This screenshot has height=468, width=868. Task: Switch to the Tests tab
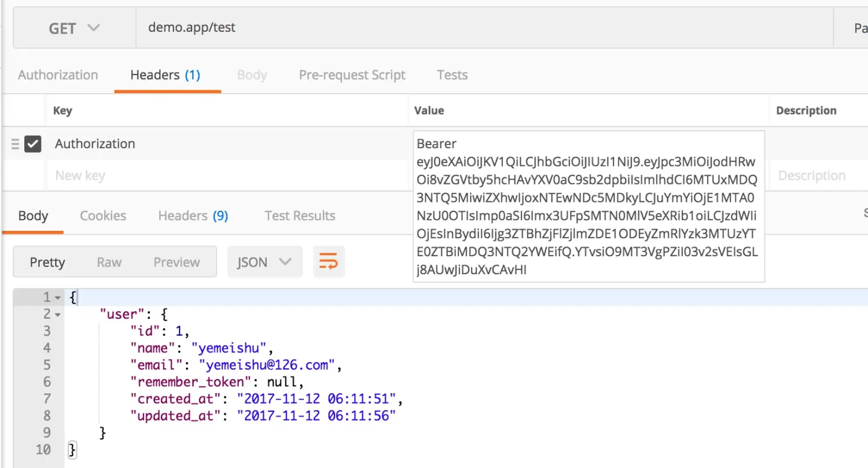click(x=452, y=75)
